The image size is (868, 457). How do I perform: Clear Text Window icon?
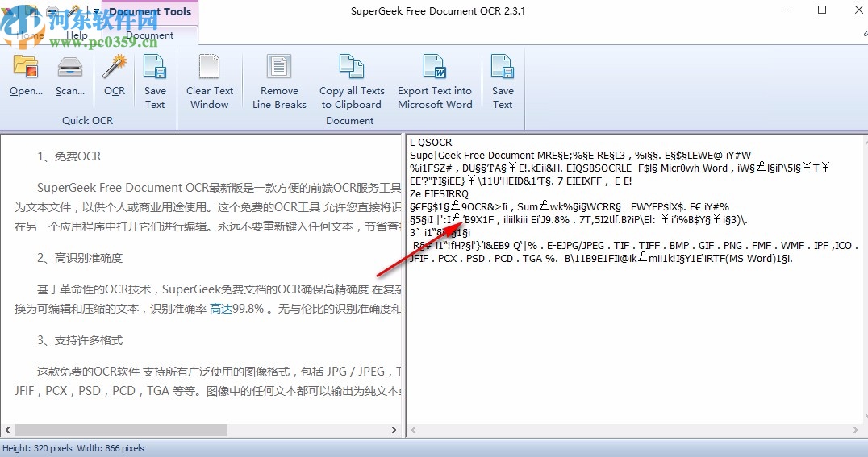(209, 82)
